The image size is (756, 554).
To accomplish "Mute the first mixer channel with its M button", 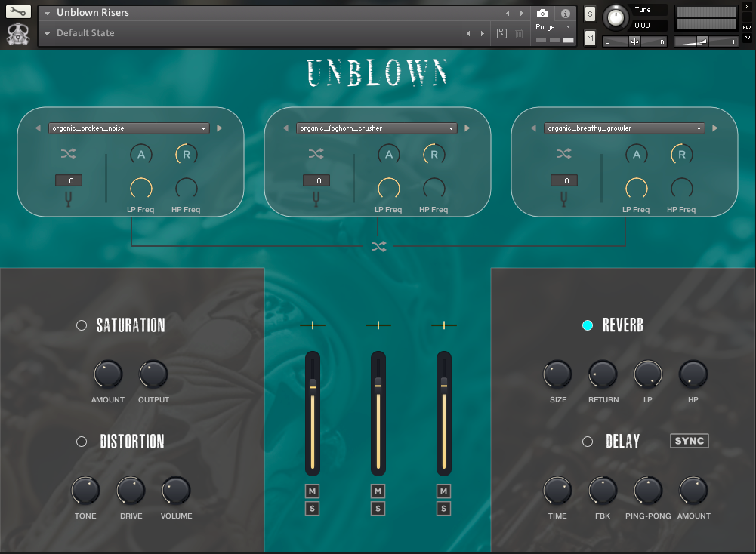I will (312, 491).
